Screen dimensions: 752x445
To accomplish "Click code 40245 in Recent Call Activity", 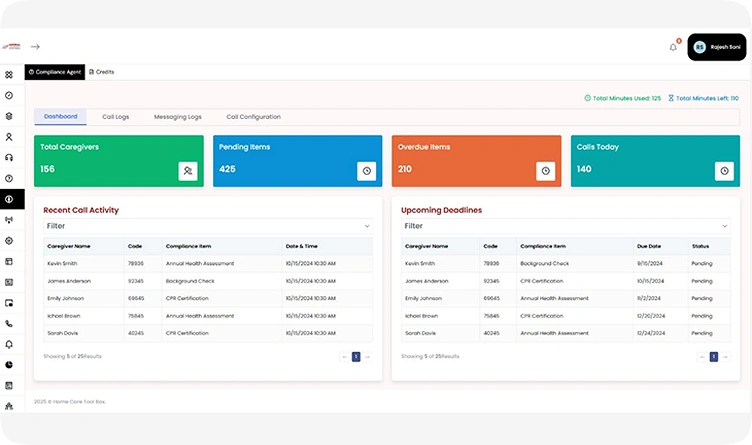I will click(x=136, y=333).
